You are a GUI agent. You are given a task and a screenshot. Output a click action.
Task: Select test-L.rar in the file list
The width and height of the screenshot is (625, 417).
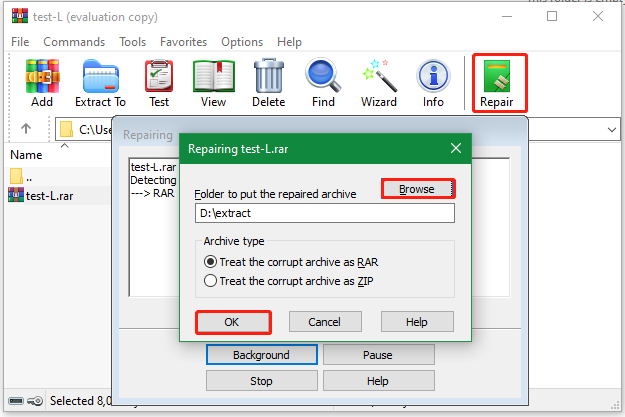coord(49,195)
